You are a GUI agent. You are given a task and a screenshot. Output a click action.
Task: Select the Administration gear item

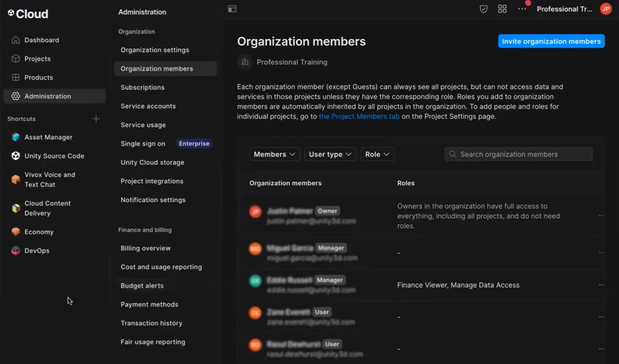click(x=55, y=96)
